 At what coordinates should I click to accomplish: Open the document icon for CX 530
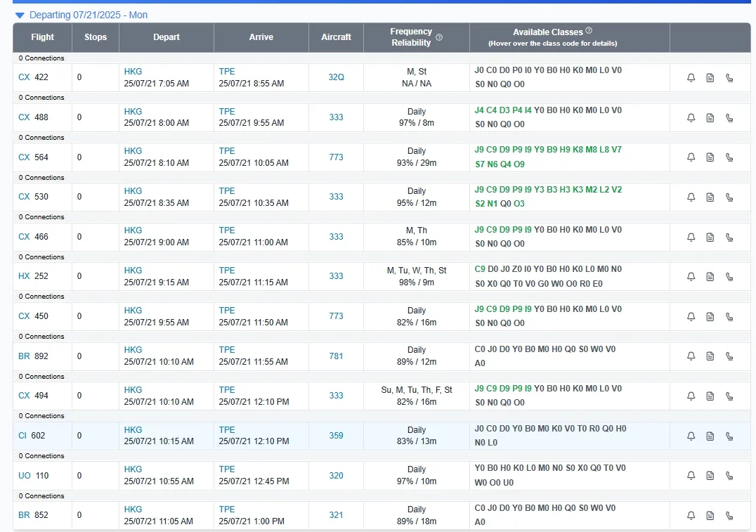click(710, 197)
